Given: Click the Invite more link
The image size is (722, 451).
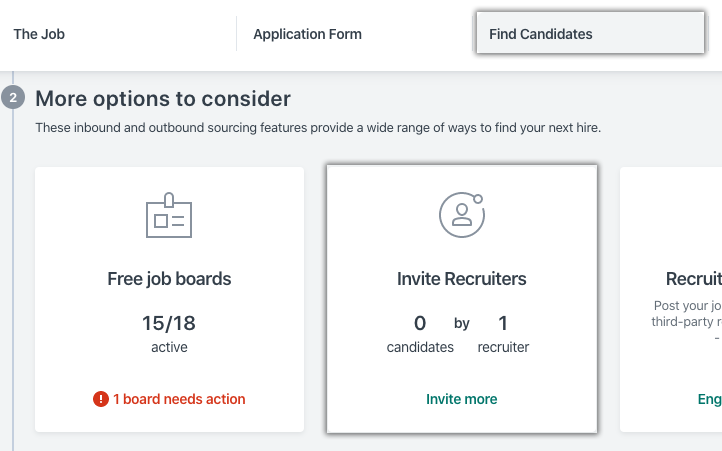Looking at the screenshot, I should (461, 399).
